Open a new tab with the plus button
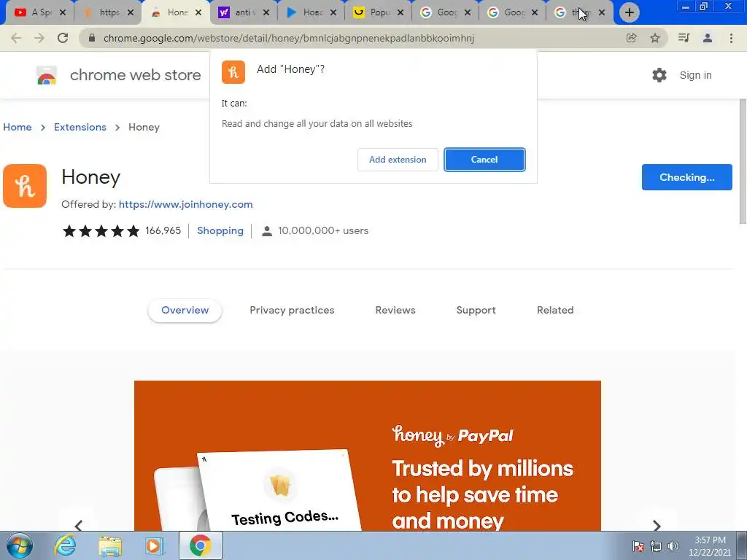This screenshot has width=747, height=560. click(x=630, y=13)
